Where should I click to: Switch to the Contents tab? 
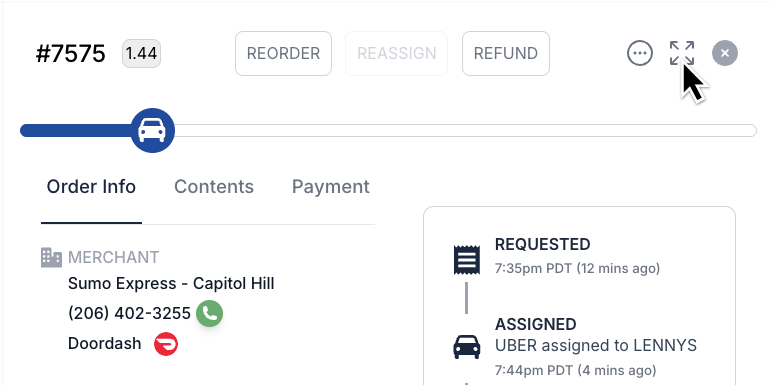pyautogui.click(x=214, y=187)
